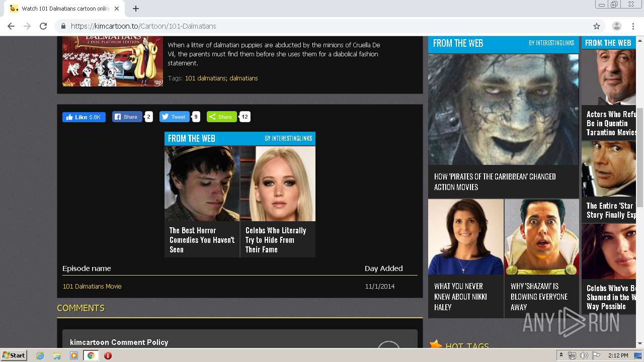Click the tweet count 9
Screen dimensions: 644x362
pos(196,117)
